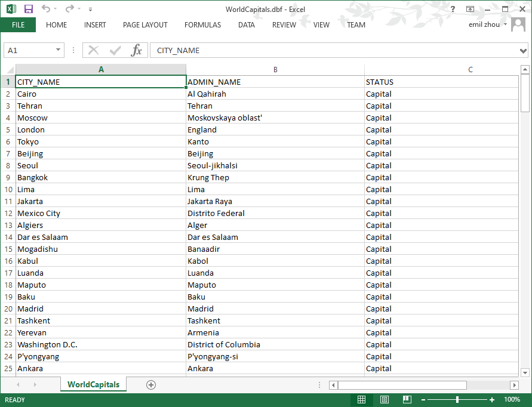Open Excel Help question mark icon

[453, 9]
